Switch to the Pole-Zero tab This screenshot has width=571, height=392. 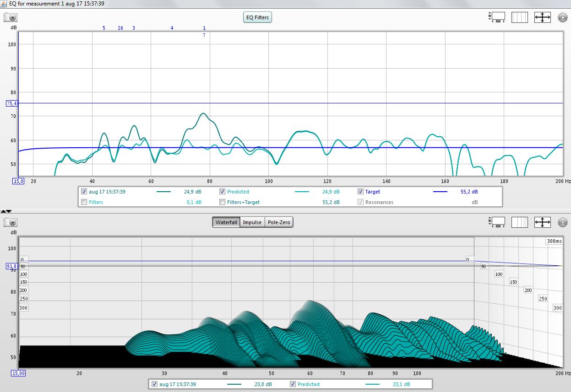(x=278, y=222)
